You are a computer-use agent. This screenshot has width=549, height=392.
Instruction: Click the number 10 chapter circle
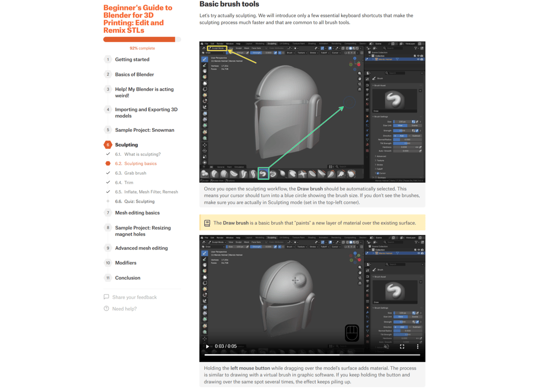coord(108,263)
